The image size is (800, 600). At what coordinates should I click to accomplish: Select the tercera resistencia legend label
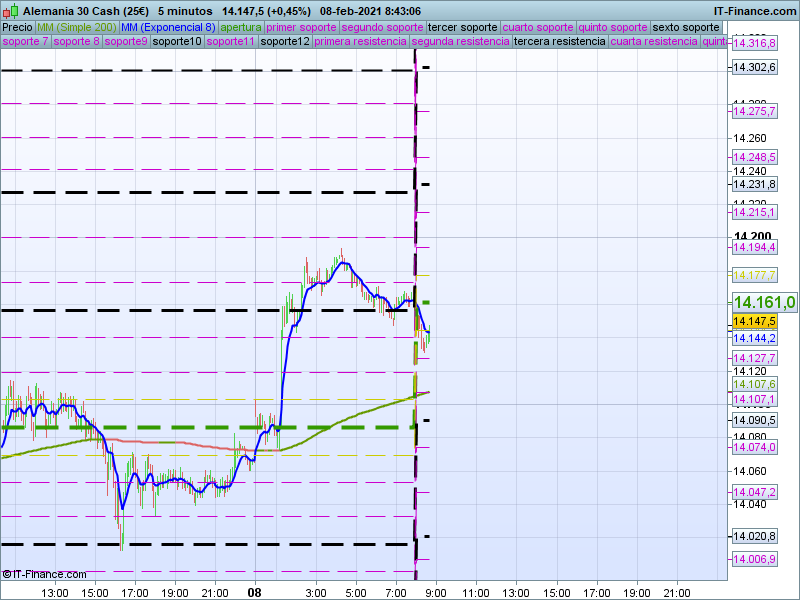tap(558, 42)
